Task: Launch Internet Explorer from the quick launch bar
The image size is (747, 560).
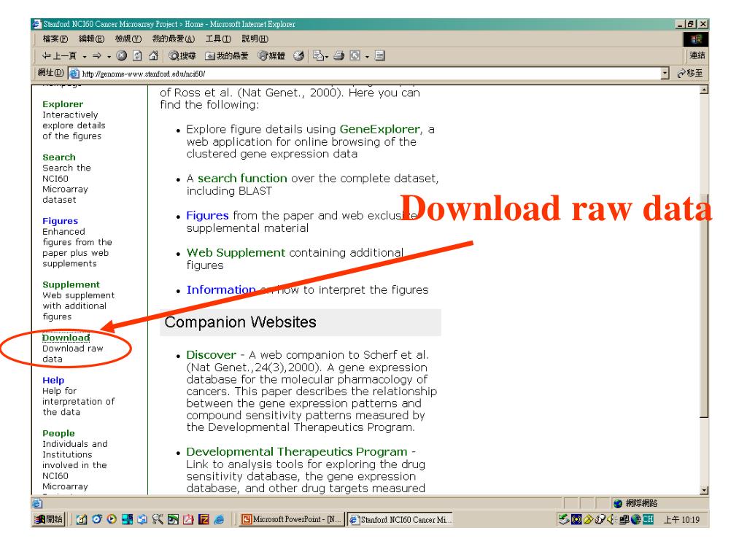Action: tap(219, 519)
